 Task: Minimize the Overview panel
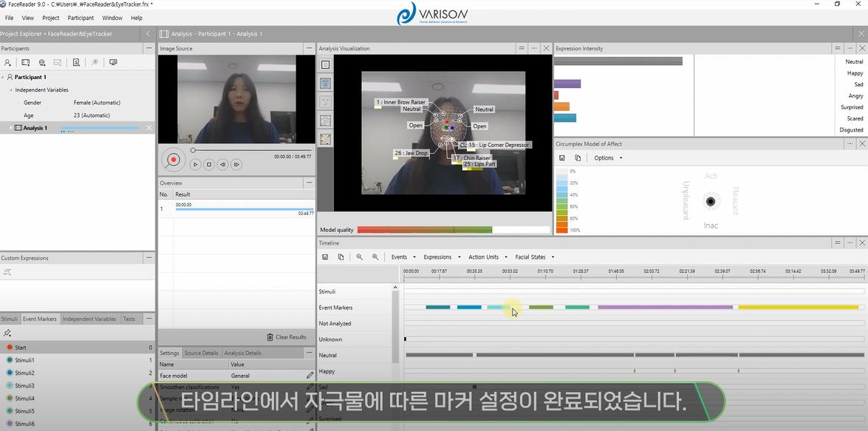(x=308, y=183)
